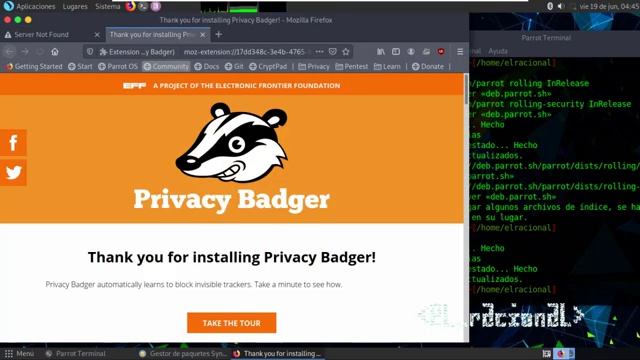Open the Library bookshelf icon
This screenshot has height=360, width=640.
[x=381, y=52]
